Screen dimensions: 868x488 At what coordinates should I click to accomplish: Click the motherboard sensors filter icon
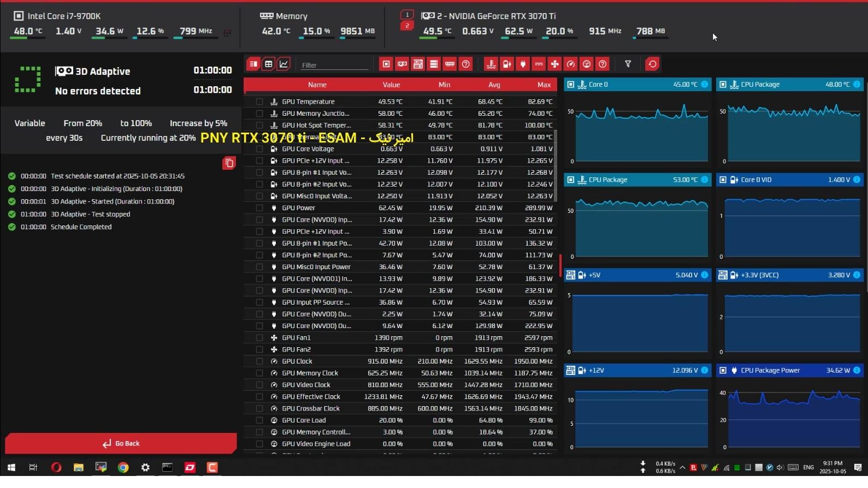point(418,64)
